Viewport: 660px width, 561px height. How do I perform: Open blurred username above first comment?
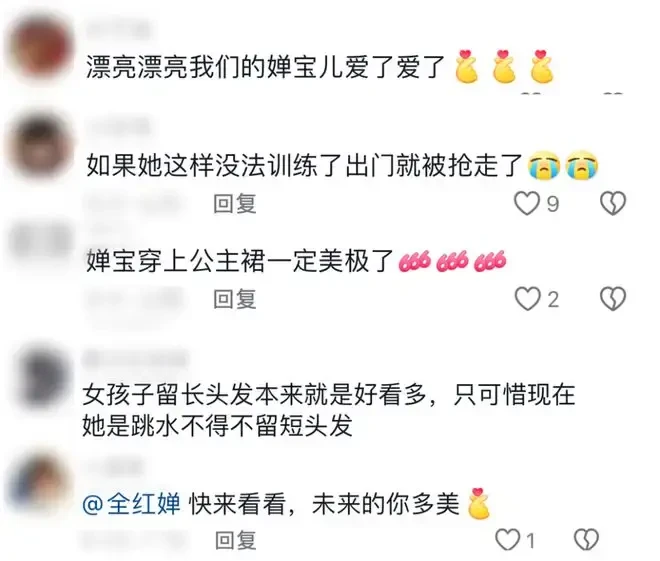point(119,30)
